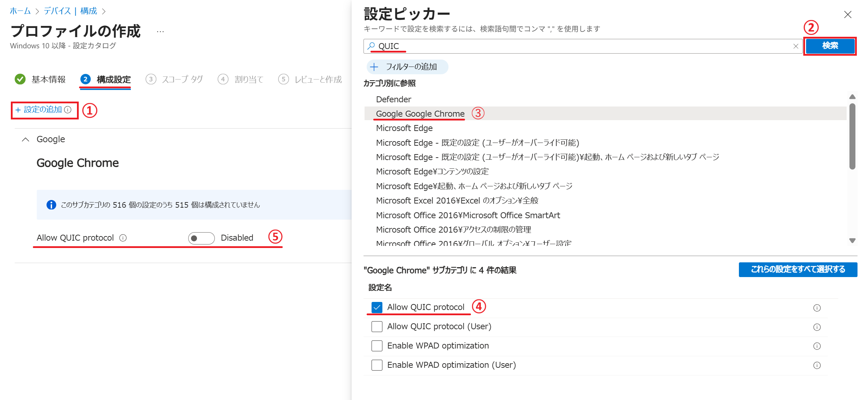Click これらの設定をすべて選択する button

click(x=798, y=269)
